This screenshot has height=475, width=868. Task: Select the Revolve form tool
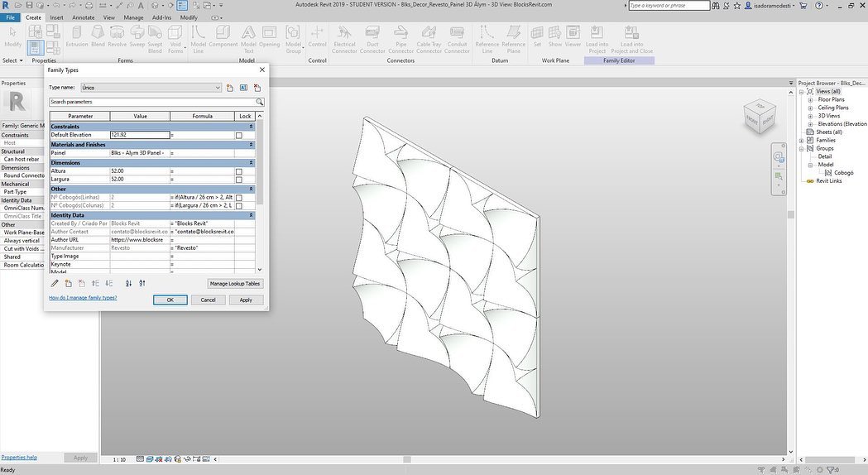[117, 36]
